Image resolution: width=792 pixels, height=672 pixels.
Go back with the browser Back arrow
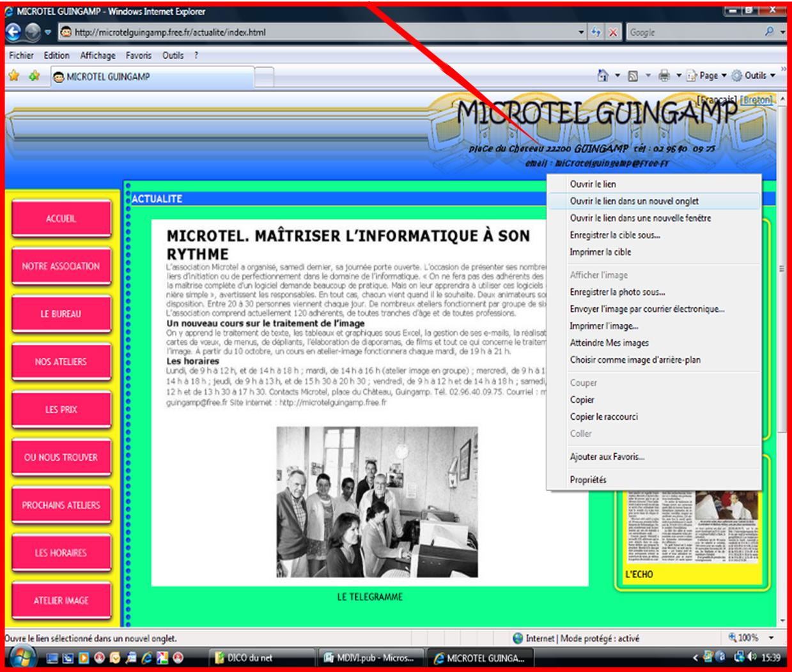(x=13, y=31)
